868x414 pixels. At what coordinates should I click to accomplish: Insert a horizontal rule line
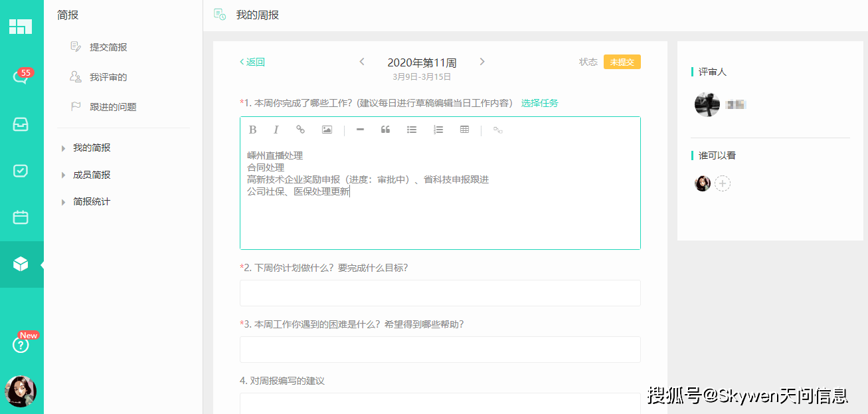point(360,130)
